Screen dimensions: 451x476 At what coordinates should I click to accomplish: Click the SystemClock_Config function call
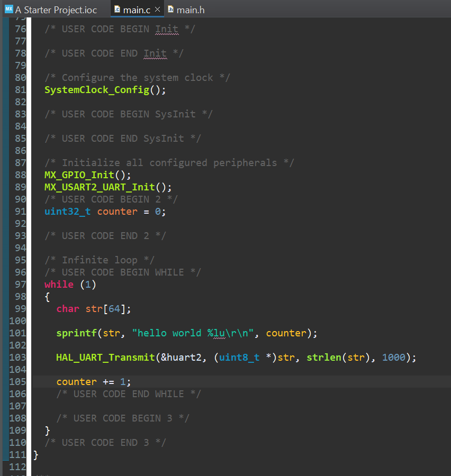click(x=96, y=90)
